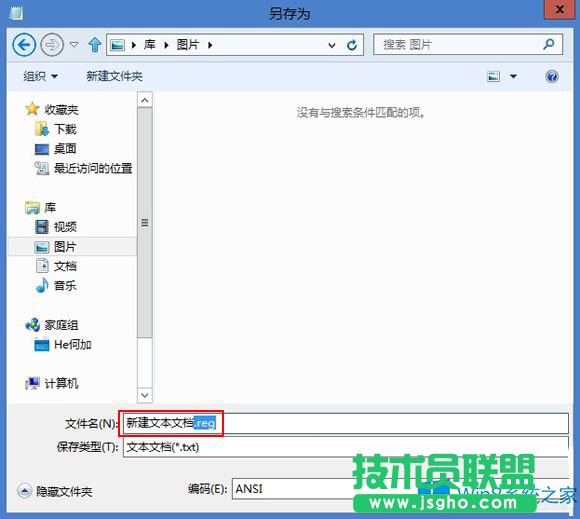Change the view with the view icon
Screen dimensions: 580x519
click(x=493, y=77)
